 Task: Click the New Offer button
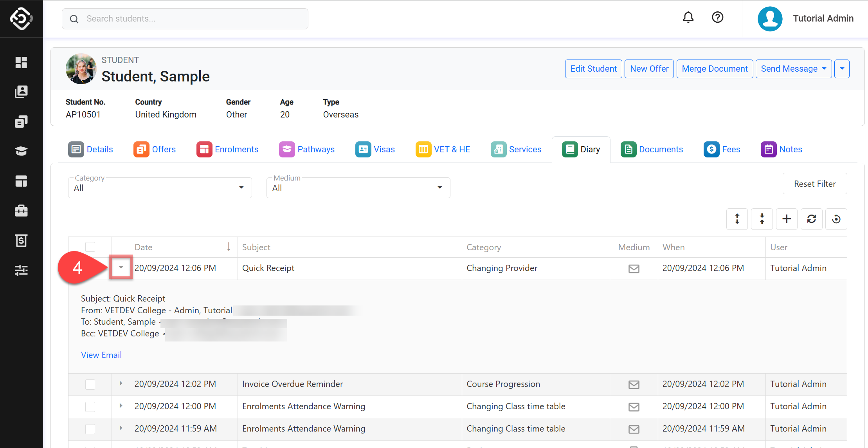649,69
